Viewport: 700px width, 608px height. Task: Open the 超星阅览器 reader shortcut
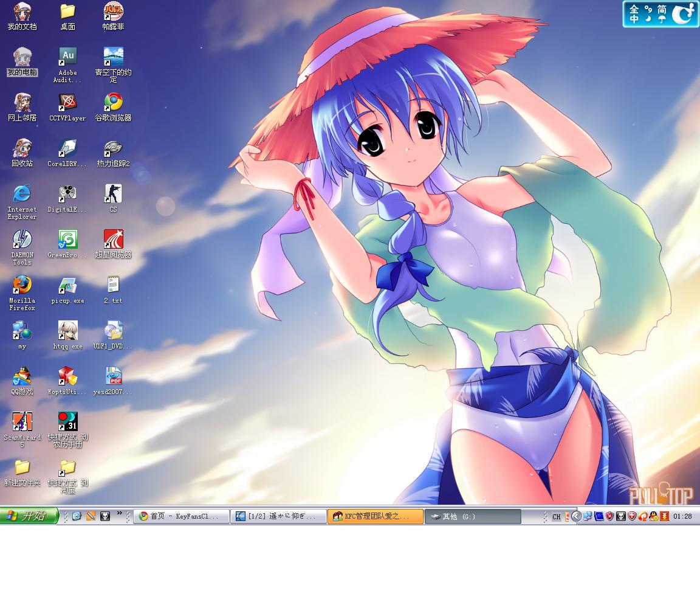pos(114,244)
